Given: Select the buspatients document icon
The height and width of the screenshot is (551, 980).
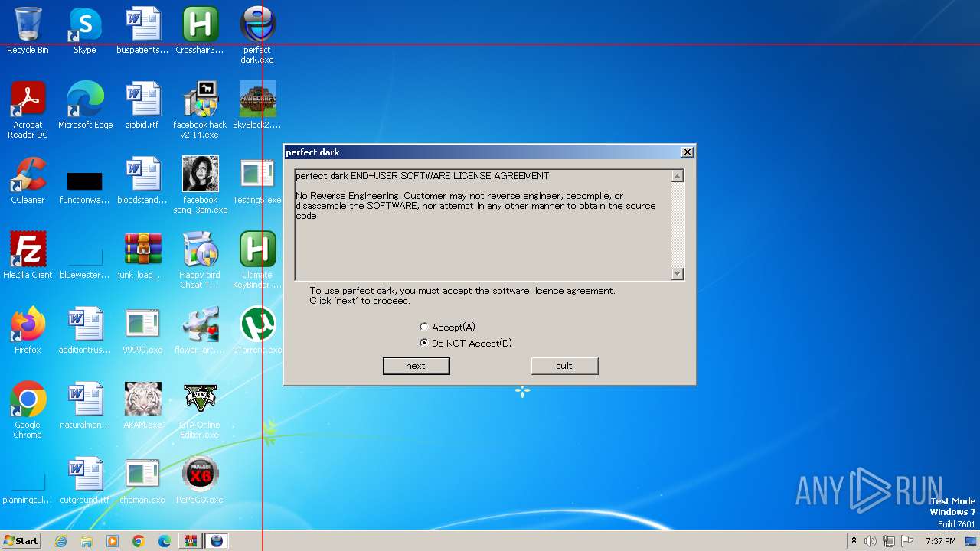Looking at the screenshot, I should click(142, 31).
